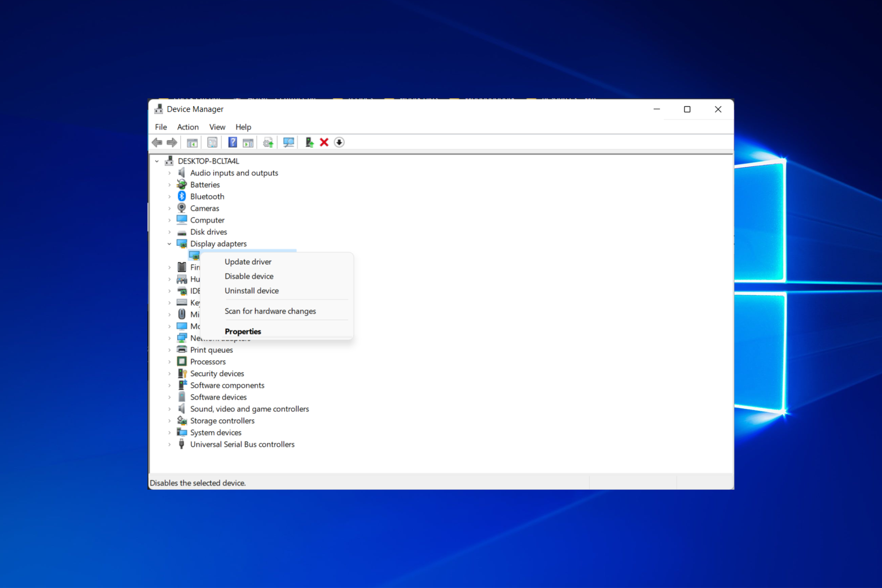Click the Device Manager title bar icon

158,109
